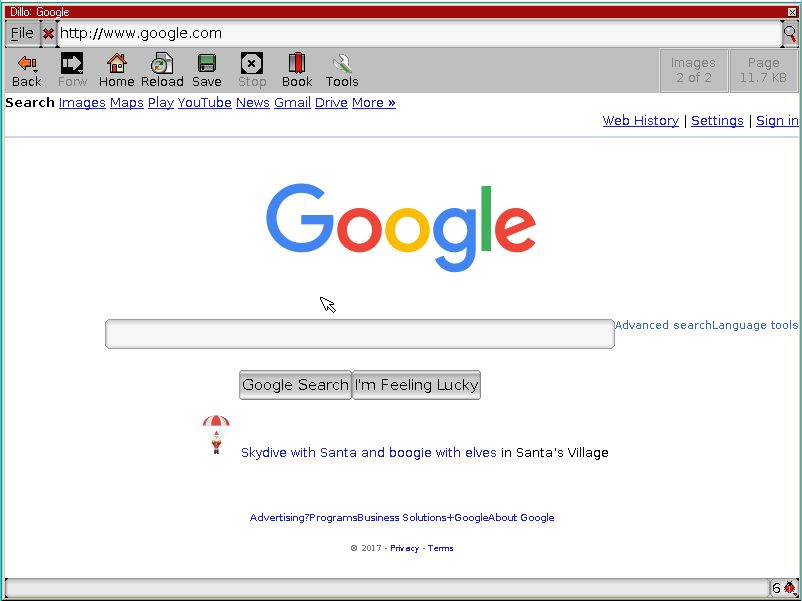Open bookmarks with the Book icon
The height and width of the screenshot is (601, 802).
(x=297, y=63)
